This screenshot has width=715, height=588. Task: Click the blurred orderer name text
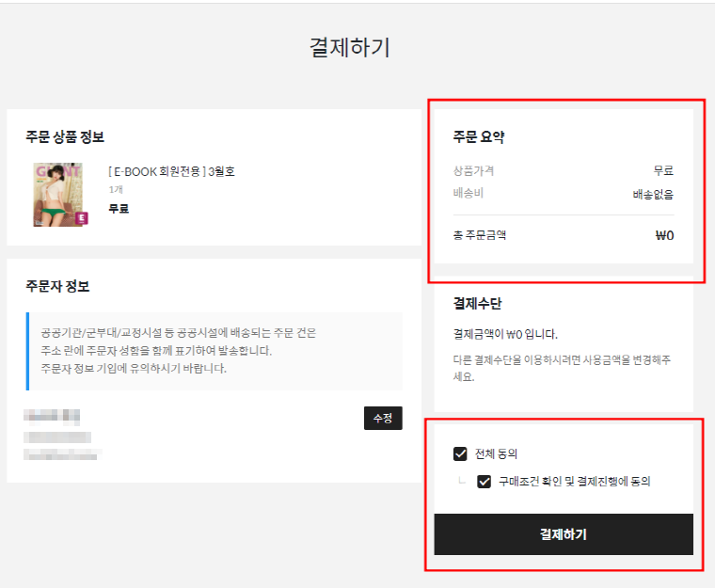53,415
